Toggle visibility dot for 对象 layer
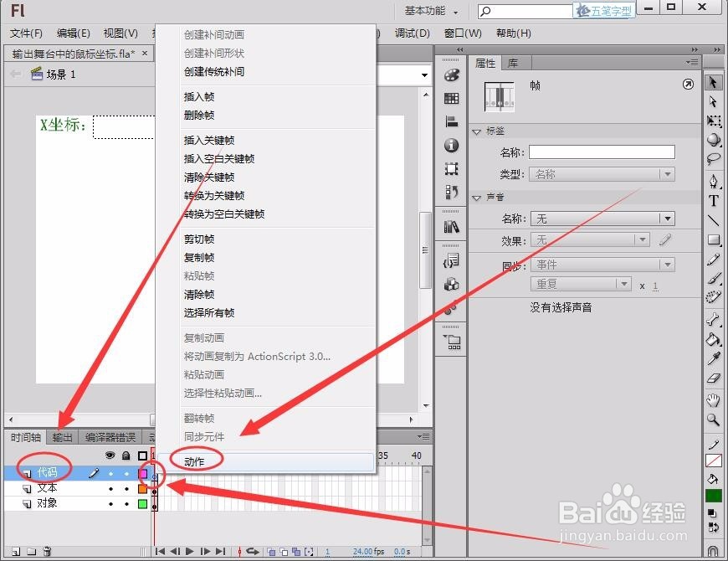This screenshot has width=728, height=561. click(110, 504)
